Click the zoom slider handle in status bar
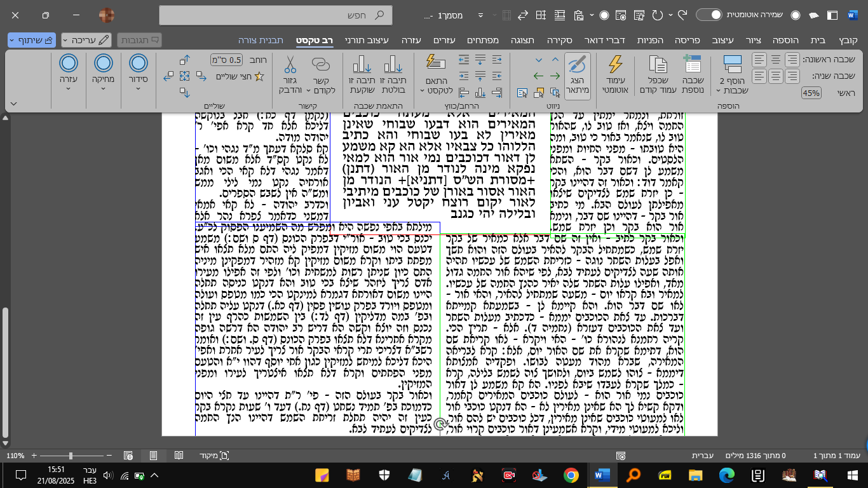 pyautogui.click(x=71, y=456)
